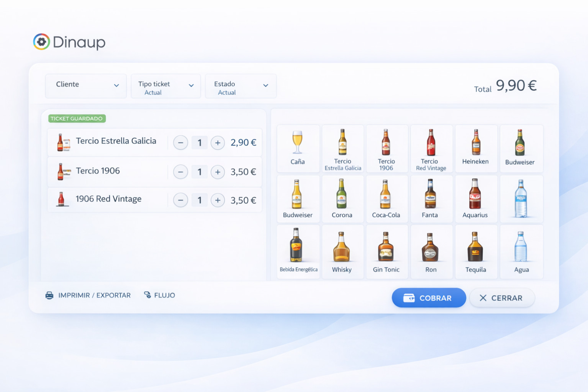Click the COBRAR button
Screen dimensions: 588x392
(x=429, y=298)
